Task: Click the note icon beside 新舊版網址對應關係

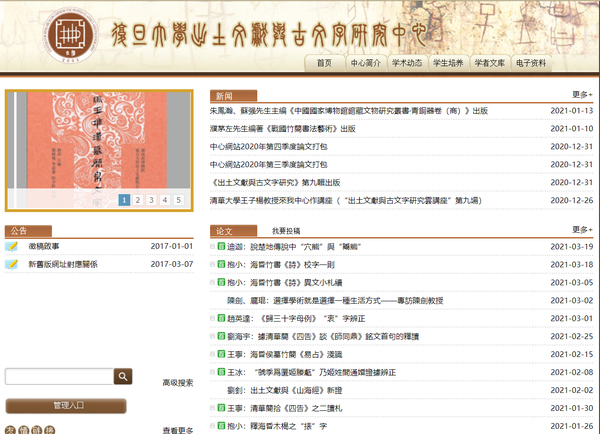Action: tap(11, 264)
